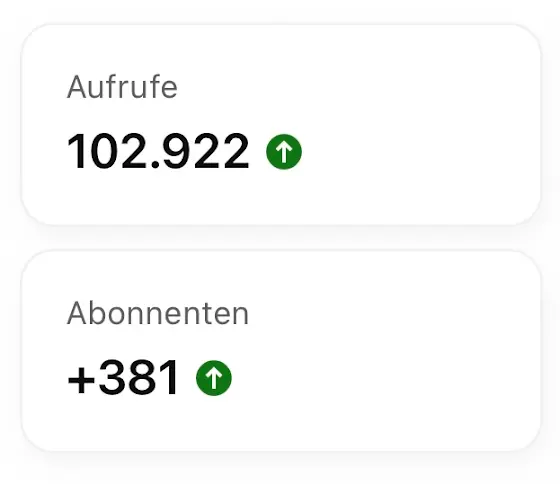Choose the card titled Abonnenten
The width and height of the screenshot is (560, 493).
281,351
